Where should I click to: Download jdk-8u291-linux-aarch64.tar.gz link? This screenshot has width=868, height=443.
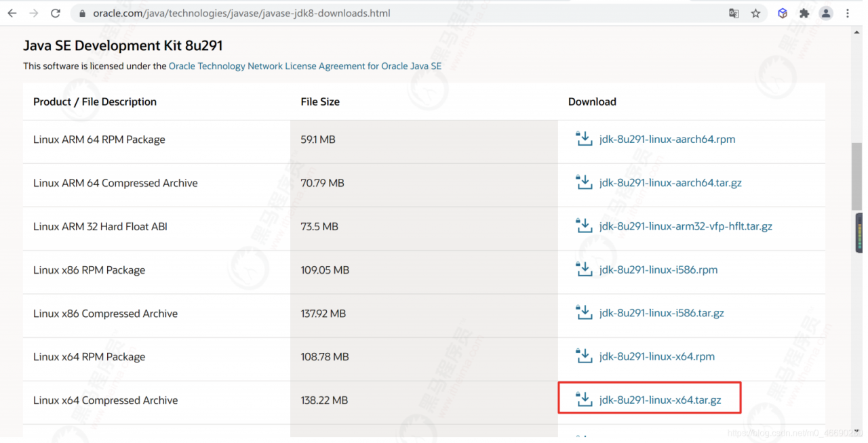[671, 183]
